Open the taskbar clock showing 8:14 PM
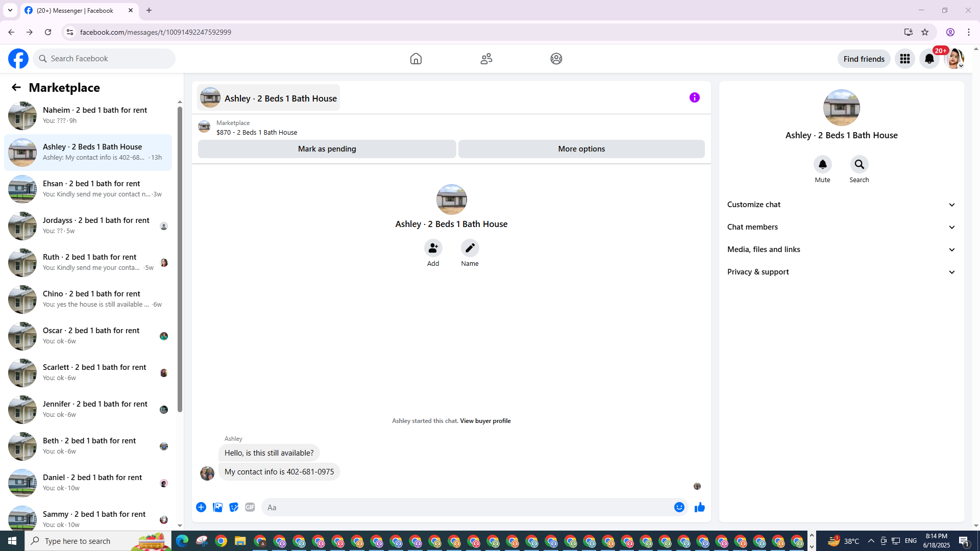980x551 pixels. (937, 541)
